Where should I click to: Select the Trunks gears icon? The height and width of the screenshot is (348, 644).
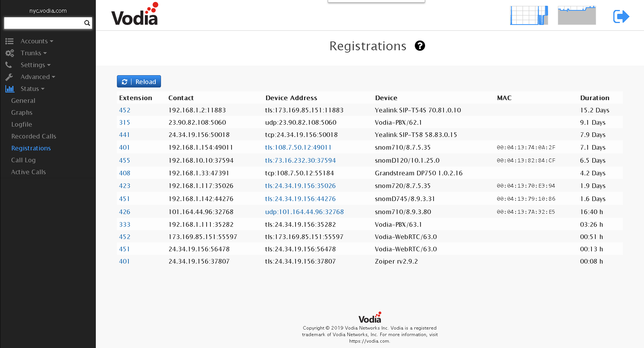9,53
